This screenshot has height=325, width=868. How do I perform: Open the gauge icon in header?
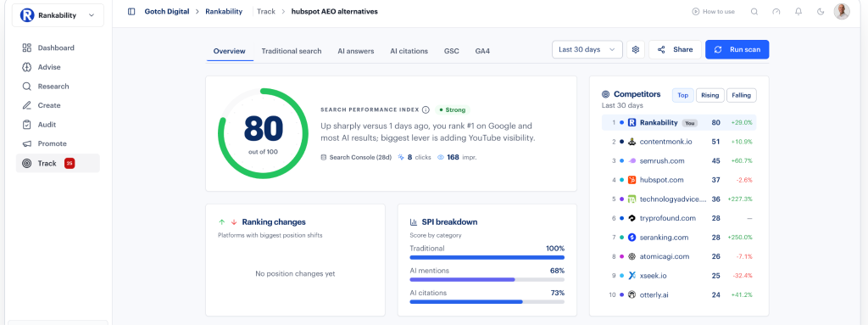[776, 12]
